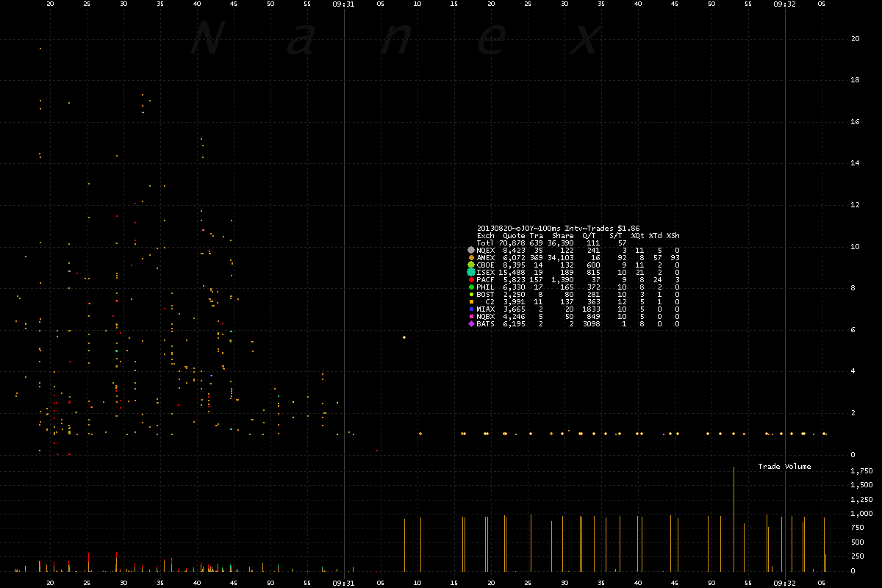The image size is (882, 588).
Task: Click the 'Trade Volume' panel label
Action: click(x=785, y=467)
